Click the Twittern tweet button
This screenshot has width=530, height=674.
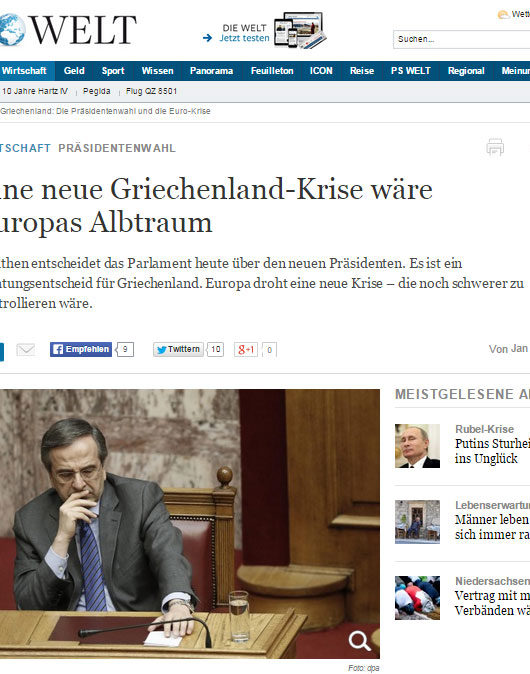pyautogui.click(x=178, y=349)
